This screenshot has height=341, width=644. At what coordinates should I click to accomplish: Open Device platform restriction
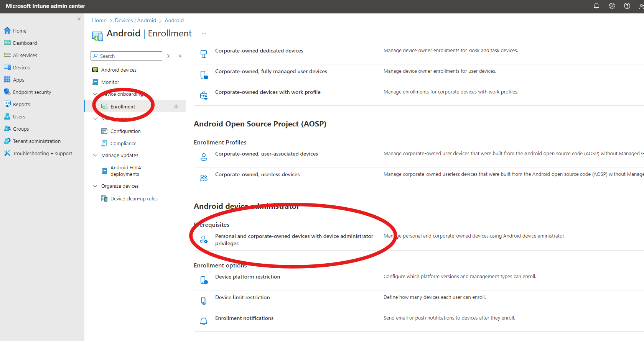click(248, 277)
